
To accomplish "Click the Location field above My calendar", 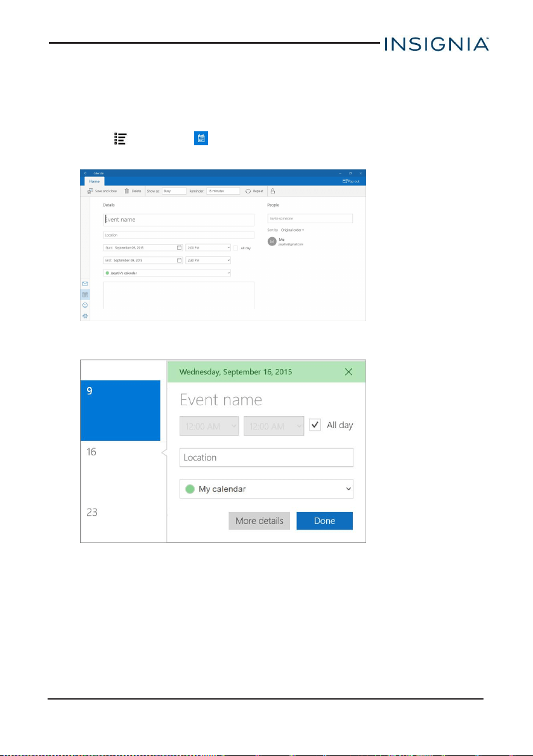I will click(x=266, y=457).
